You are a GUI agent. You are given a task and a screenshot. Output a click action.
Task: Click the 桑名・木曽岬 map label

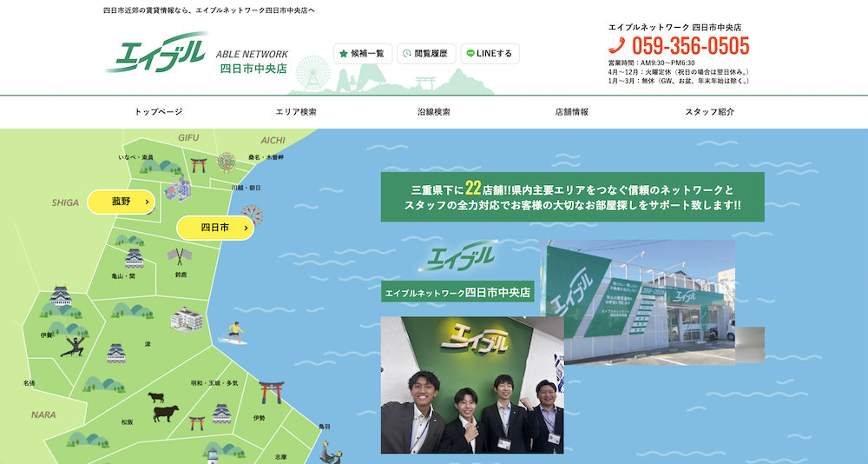[266, 157]
